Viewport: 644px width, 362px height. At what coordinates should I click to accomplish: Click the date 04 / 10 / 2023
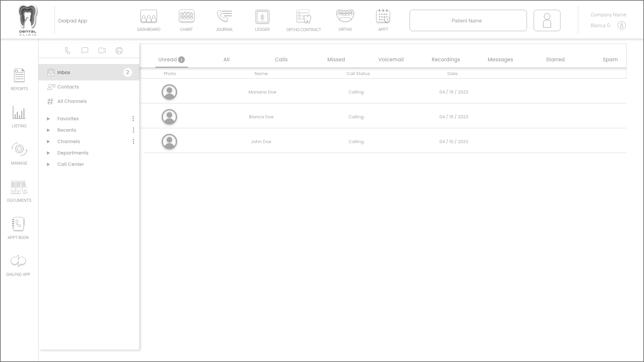click(x=453, y=142)
